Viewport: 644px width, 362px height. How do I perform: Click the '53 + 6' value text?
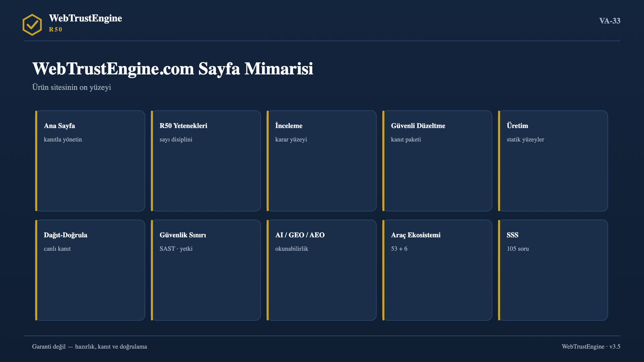399,249
